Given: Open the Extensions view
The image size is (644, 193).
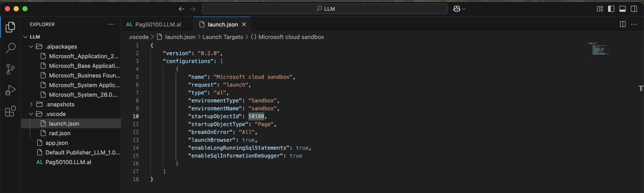Looking at the screenshot, I should tap(10, 111).
